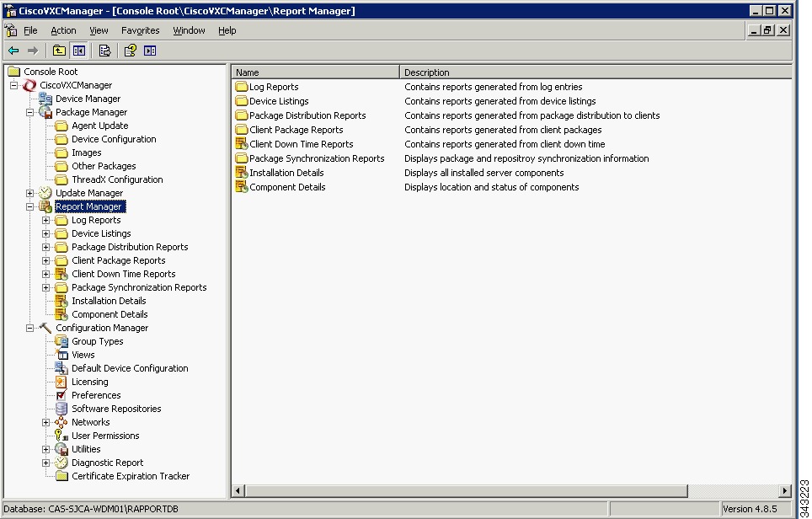The image size is (812, 519).
Task: Expand the Utilities node
Action: click(x=46, y=449)
